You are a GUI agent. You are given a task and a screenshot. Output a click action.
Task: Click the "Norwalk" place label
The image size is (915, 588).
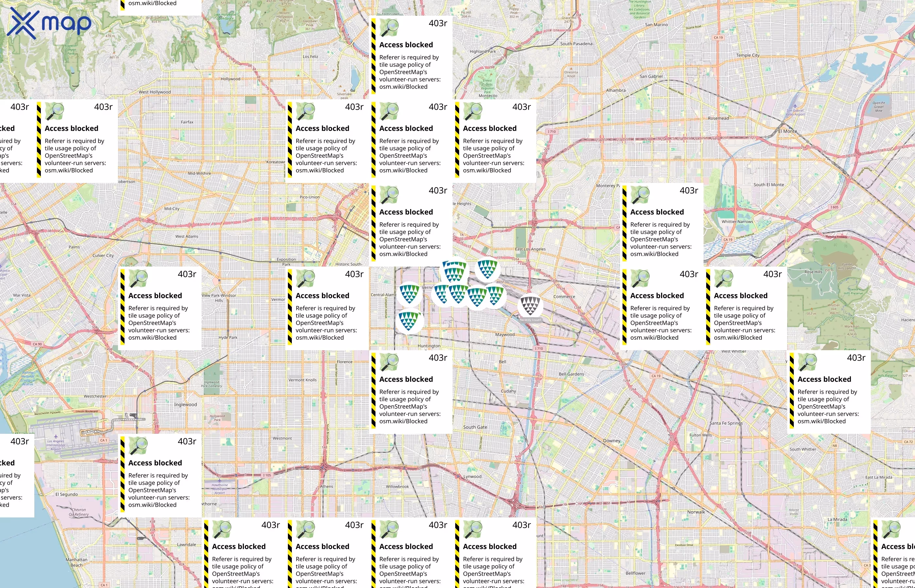point(696,512)
